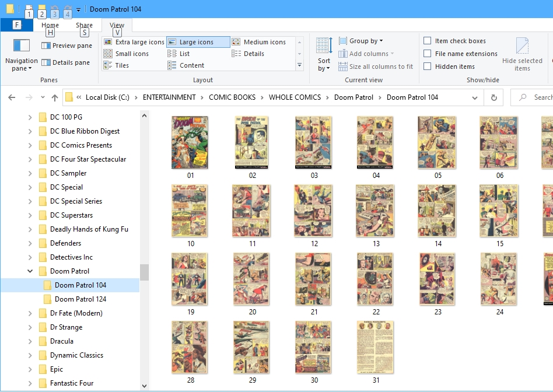Screen dimensions: 553x392
Task: Expand the DC Comics Presents tree node
Action: [30, 145]
